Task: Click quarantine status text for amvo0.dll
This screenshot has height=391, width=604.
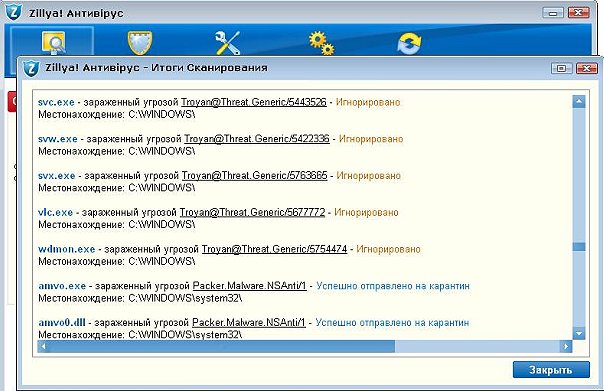Action: [392, 322]
